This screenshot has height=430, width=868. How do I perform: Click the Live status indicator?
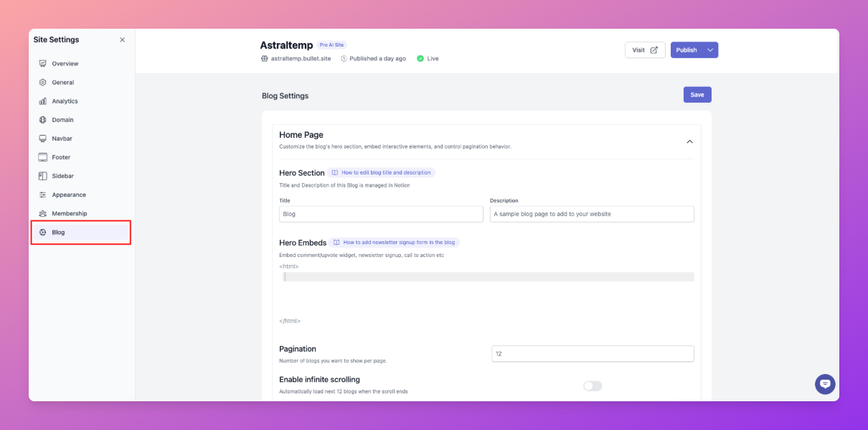point(428,59)
